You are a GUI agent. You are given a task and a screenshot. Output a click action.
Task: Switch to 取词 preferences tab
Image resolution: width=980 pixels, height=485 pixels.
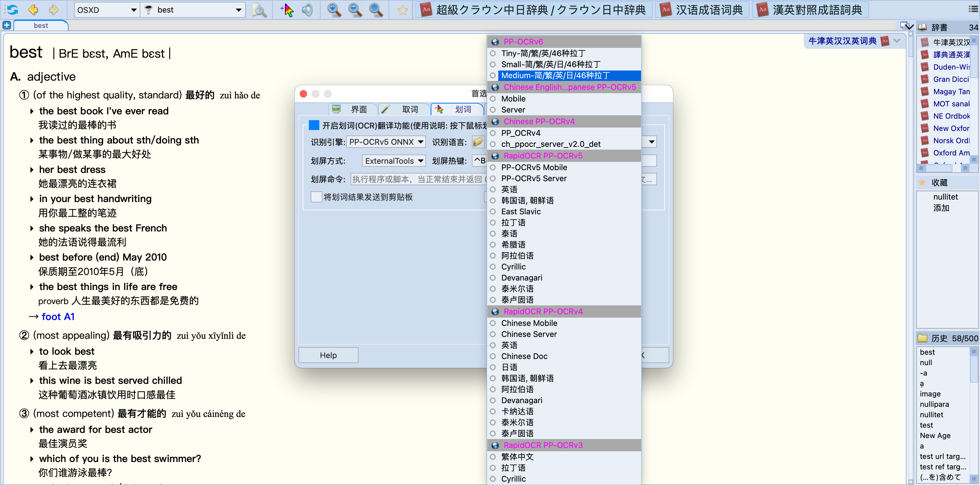[x=404, y=109]
